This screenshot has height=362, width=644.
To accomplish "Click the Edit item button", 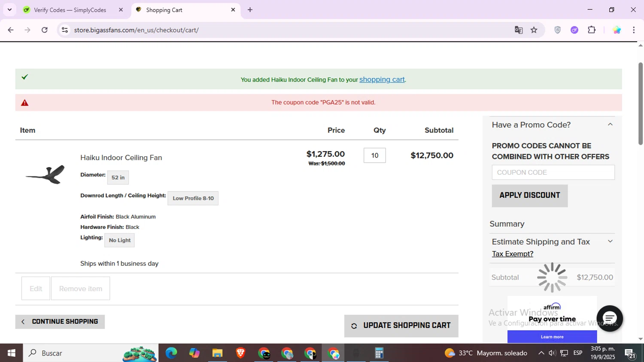I will click(x=36, y=289).
